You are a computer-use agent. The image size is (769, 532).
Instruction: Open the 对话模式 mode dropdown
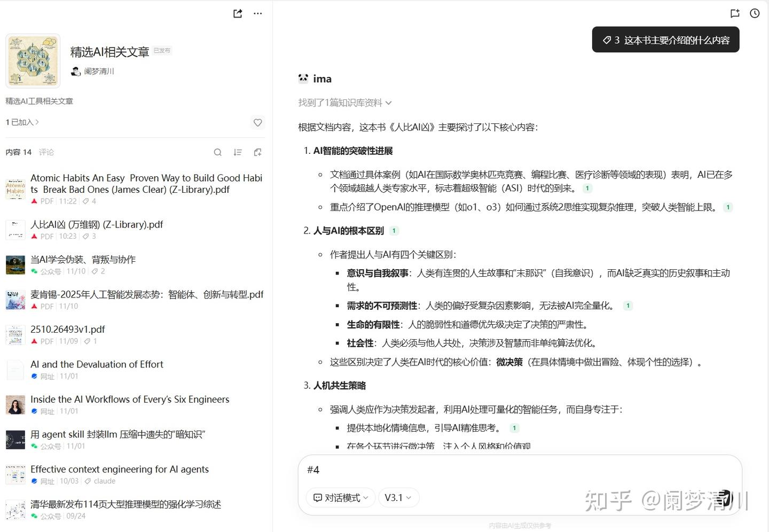click(340, 497)
